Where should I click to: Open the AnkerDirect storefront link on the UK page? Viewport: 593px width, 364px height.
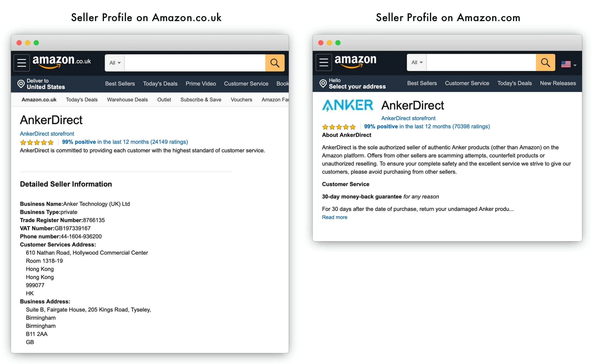click(47, 134)
